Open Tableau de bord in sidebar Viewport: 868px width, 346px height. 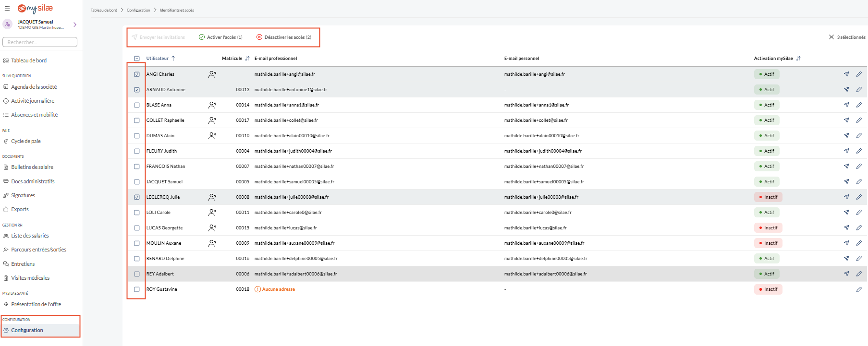tap(29, 60)
